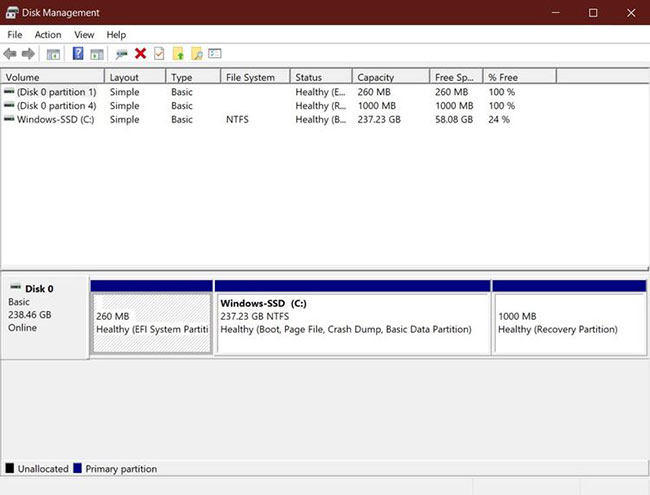The width and height of the screenshot is (650, 495).
Task: Open the File menu
Action: (x=15, y=34)
